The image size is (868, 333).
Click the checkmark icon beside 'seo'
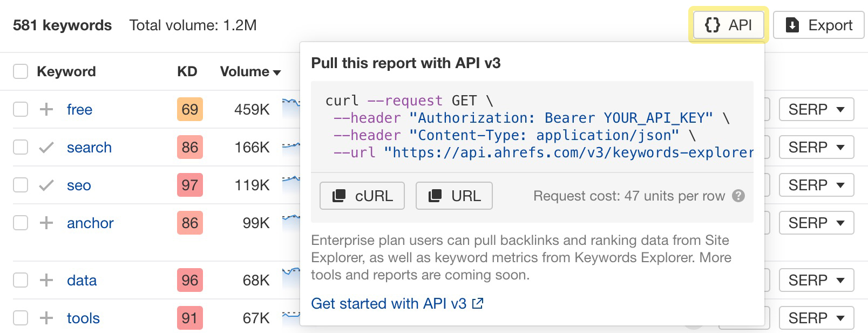[x=46, y=185]
